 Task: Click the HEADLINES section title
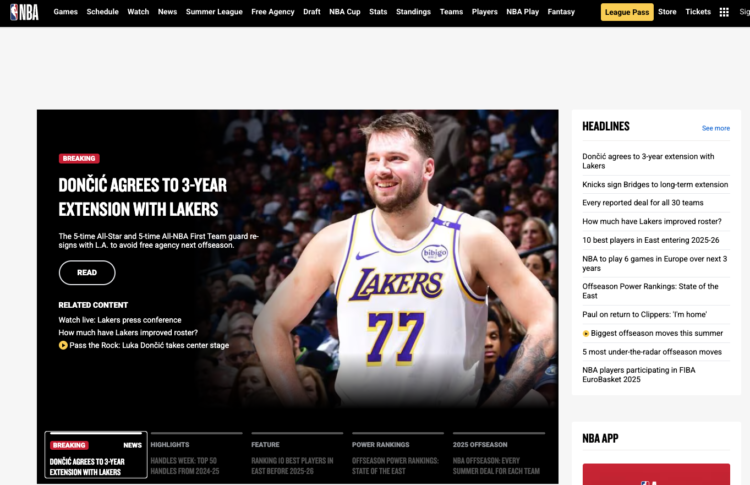[606, 126]
